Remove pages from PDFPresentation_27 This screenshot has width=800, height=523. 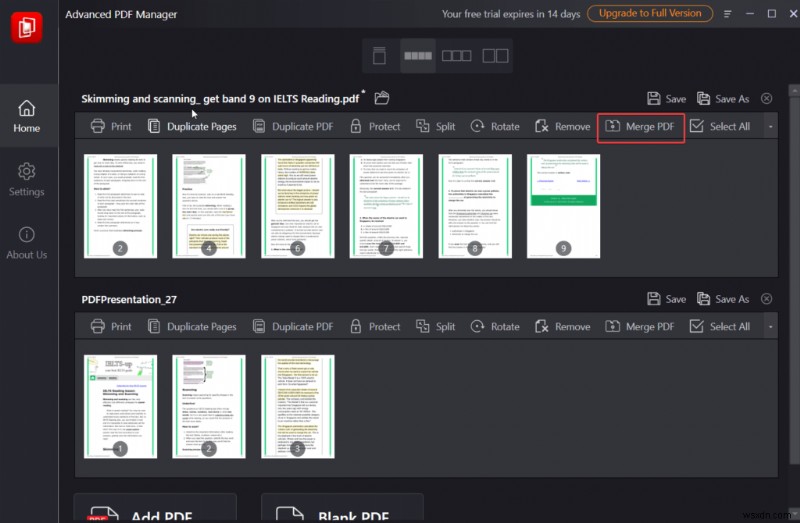(562, 327)
